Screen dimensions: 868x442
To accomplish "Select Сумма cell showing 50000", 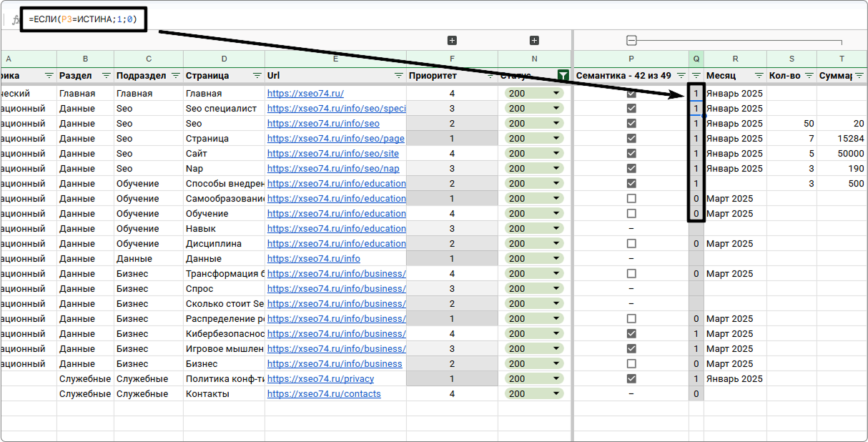I will coord(842,153).
